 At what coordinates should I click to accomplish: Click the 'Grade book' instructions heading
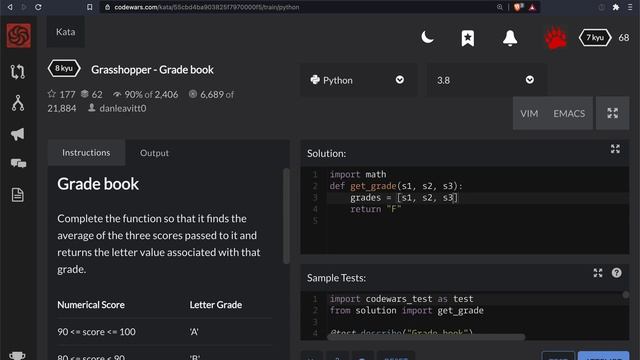click(x=98, y=184)
